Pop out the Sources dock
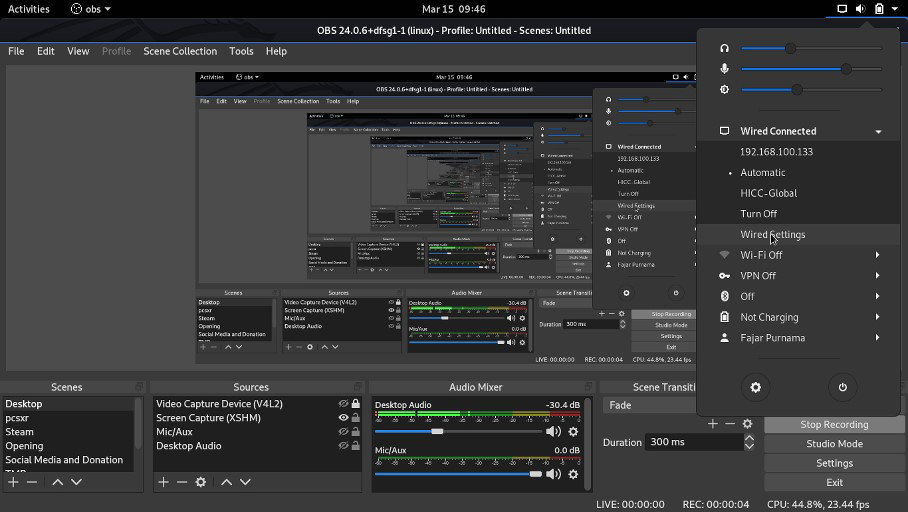 click(357, 387)
